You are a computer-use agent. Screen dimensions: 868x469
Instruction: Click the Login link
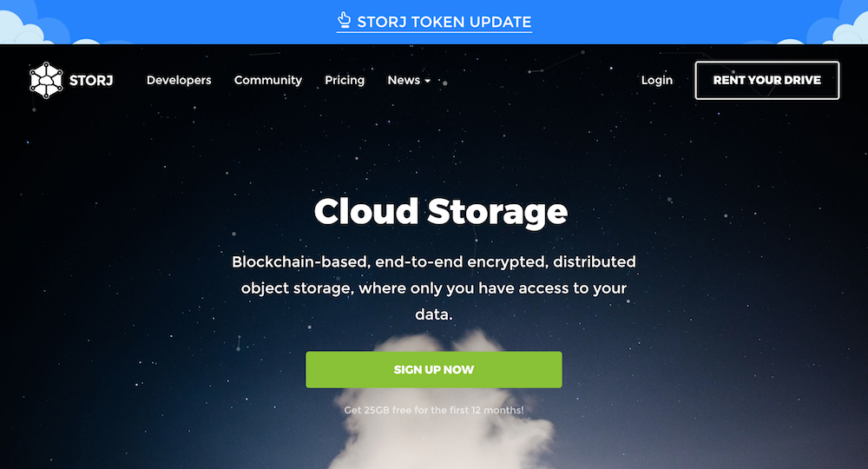(x=656, y=80)
